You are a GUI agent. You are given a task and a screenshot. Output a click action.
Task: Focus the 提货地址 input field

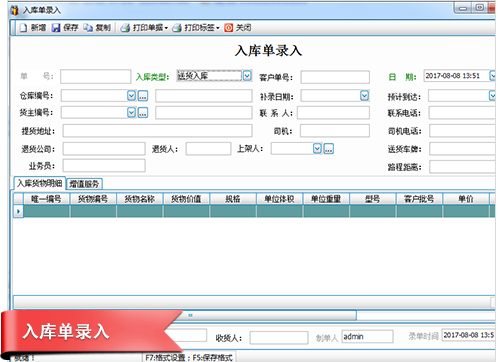pos(157,131)
